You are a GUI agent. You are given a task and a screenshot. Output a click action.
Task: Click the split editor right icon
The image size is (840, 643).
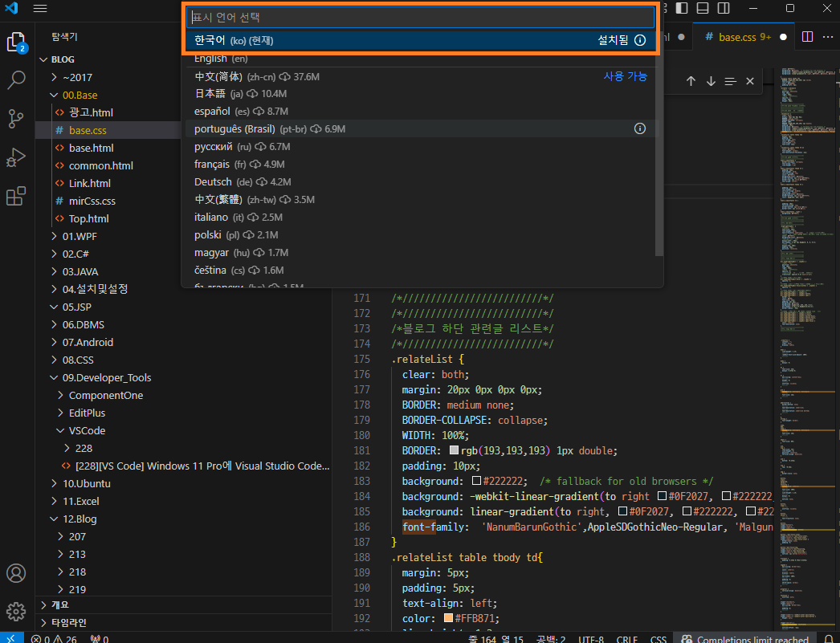tap(807, 36)
